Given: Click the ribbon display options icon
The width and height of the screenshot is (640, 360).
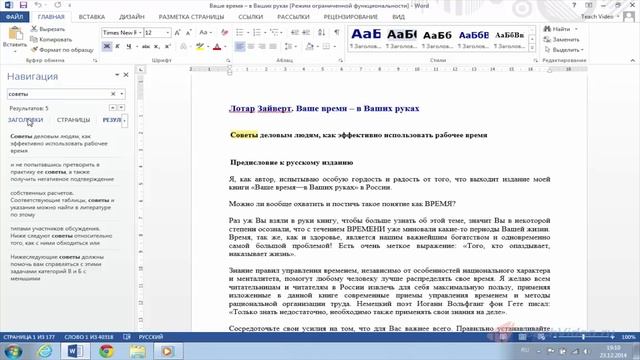Looking at the screenshot, I should [x=589, y=5].
